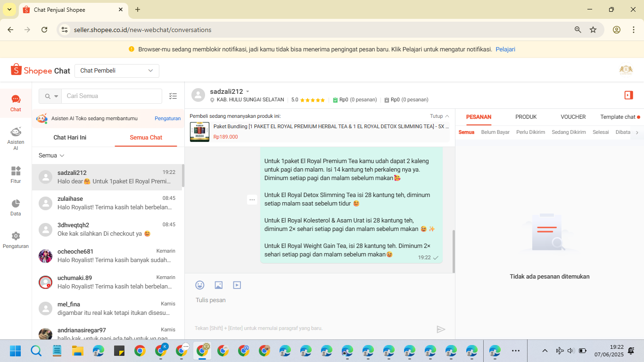
Task: Click the three-dot message options button
Action: click(x=252, y=200)
